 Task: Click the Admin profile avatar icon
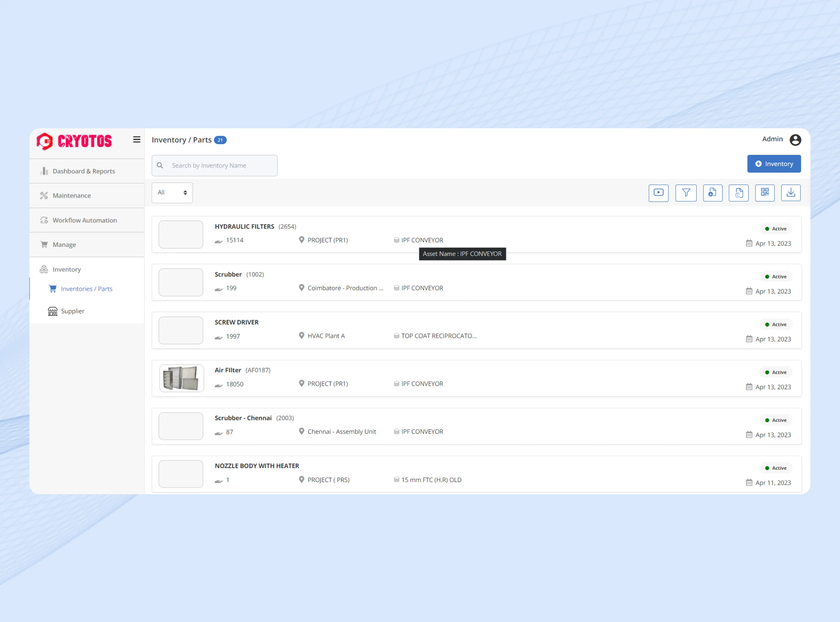click(795, 140)
